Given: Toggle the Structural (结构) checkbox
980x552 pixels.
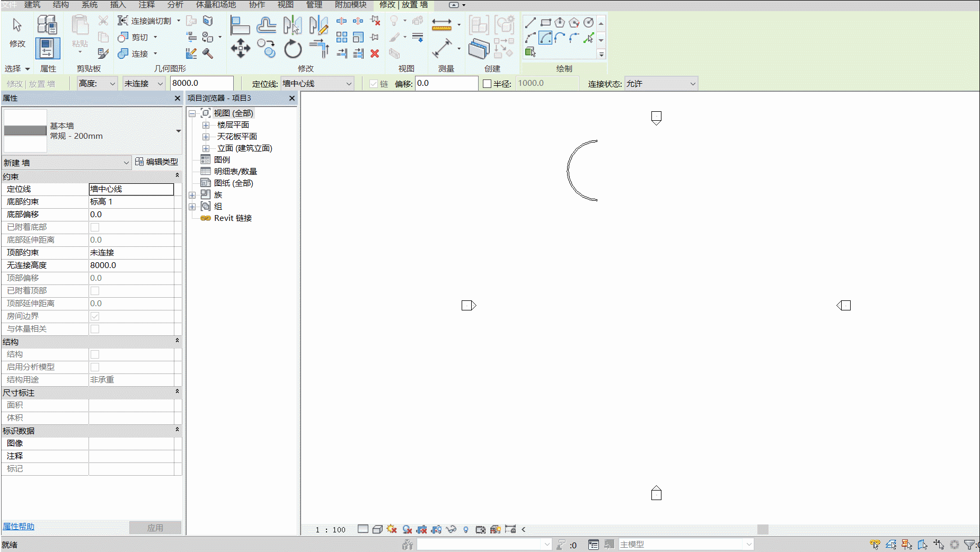Looking at the screenshot, I should point(95,354).
